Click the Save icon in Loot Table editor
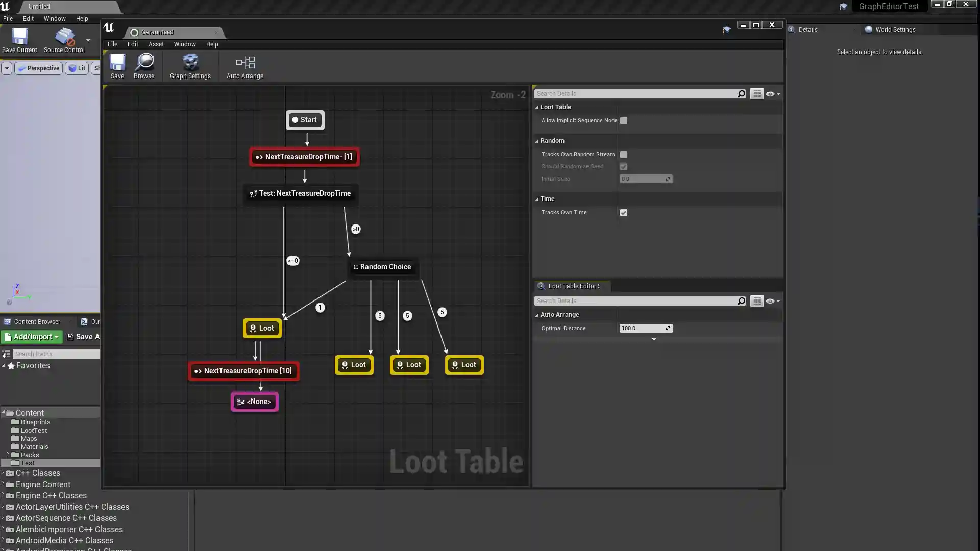 pos(117,63)
